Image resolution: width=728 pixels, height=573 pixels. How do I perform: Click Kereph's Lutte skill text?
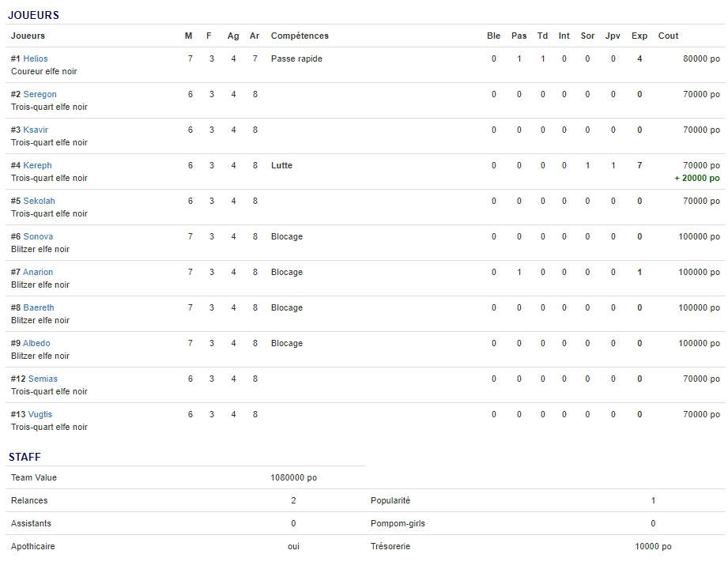(281, 165)
